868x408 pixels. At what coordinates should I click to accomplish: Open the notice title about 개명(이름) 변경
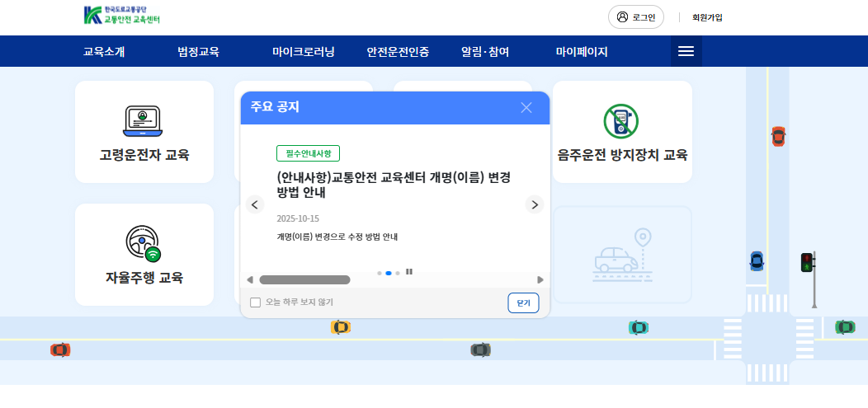(x=393, y=185)
